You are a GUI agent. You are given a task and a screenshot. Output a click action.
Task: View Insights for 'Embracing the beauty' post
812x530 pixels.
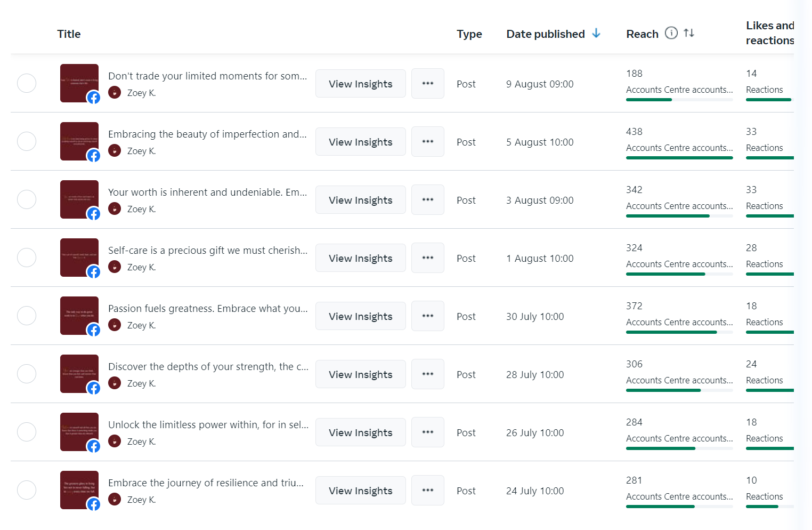tap(361, 142)
